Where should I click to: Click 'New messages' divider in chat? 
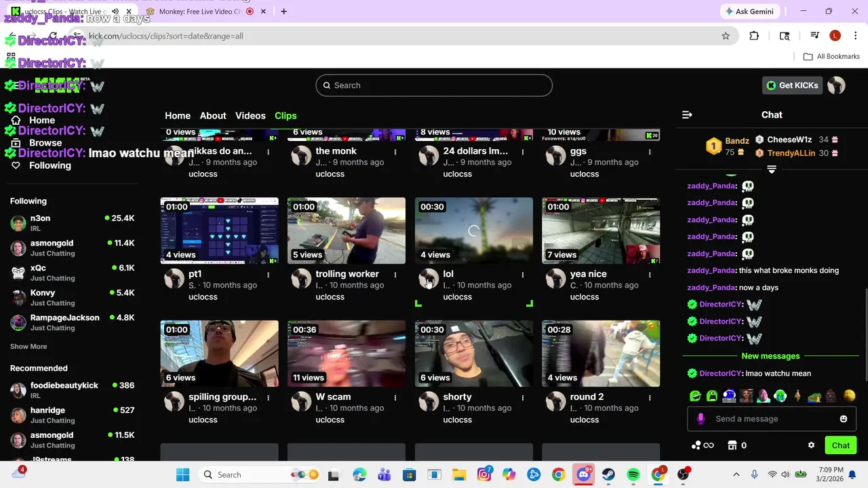point(770,356)
